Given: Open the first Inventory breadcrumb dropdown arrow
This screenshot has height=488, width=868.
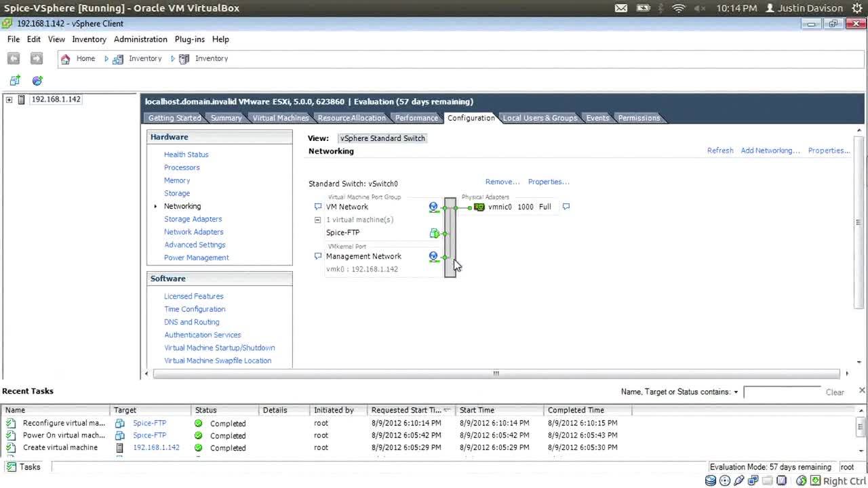Looking at the screenshot, I should pyautogui.click(x=106, y=59).
